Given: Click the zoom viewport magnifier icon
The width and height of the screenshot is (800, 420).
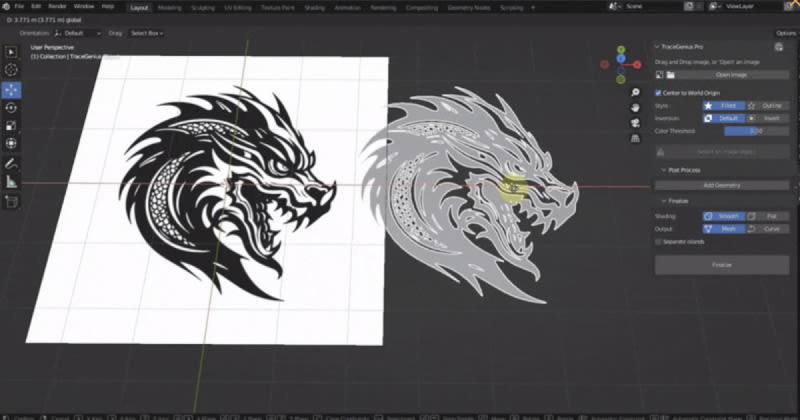Looking at the screenshot, I should point(635,90).
